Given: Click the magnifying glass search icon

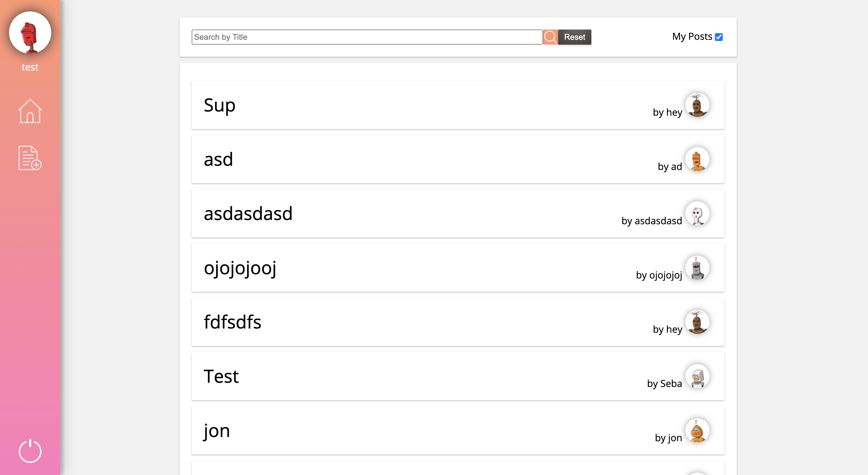Looking at the screenshot, I should (550, 37).
